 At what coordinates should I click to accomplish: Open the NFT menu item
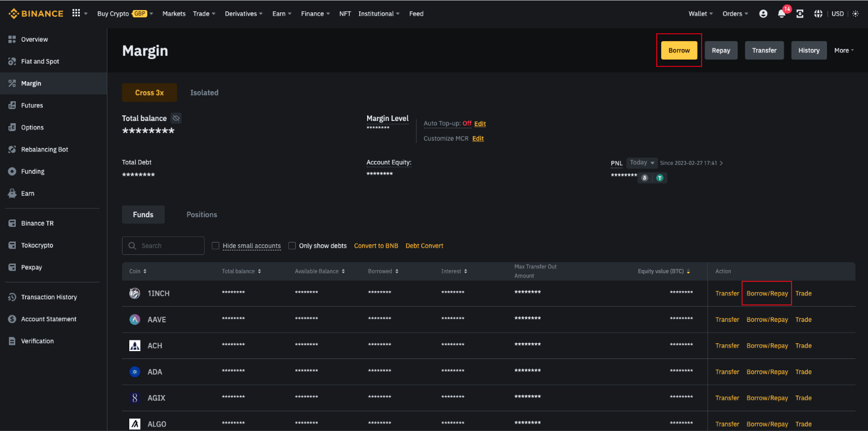345,14
